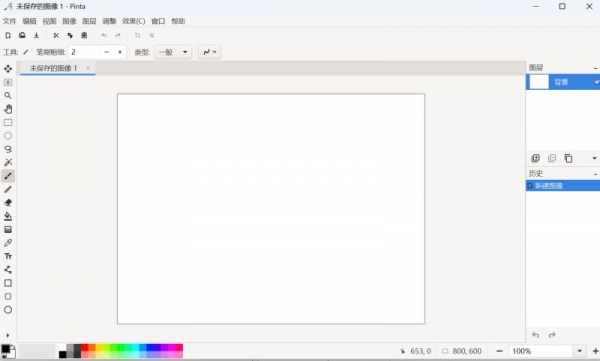Select the Paintbrush tool
The height and width of the screenshot is (361, 600).
tap(8, 176)
